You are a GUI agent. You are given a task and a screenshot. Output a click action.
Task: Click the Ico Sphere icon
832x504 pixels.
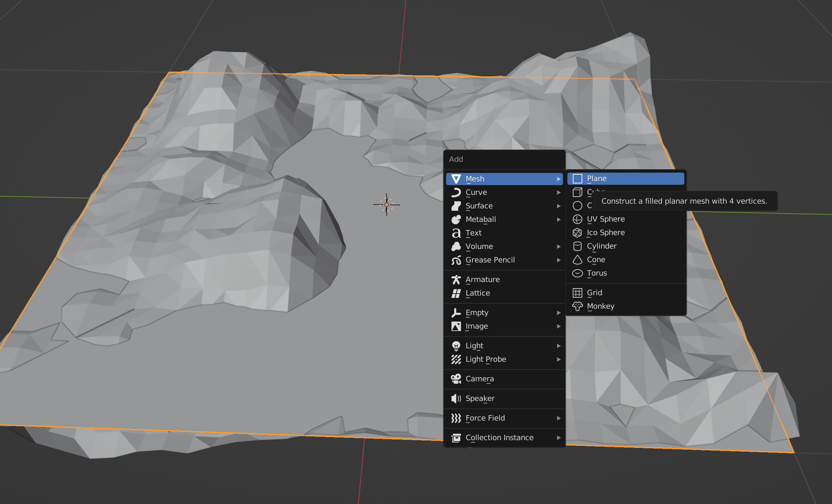577,233
